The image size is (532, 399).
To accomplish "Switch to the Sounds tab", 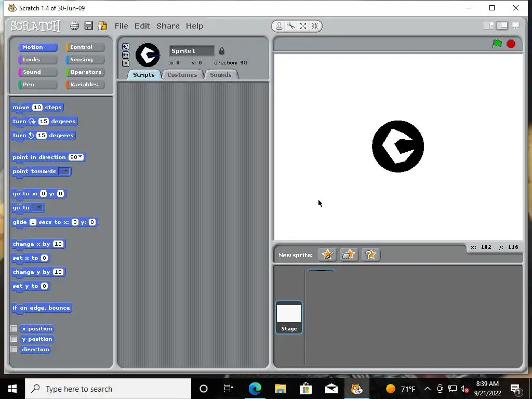I will point(220,75).
